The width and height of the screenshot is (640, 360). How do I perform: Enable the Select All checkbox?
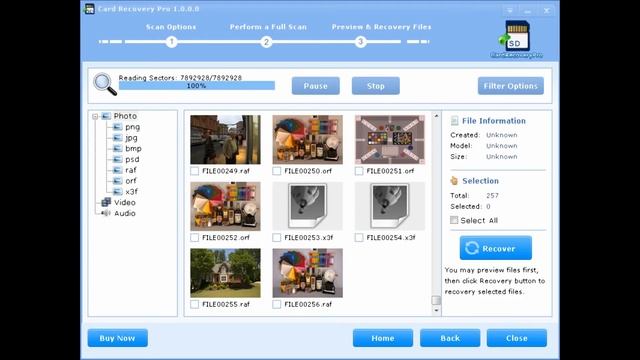454,220
